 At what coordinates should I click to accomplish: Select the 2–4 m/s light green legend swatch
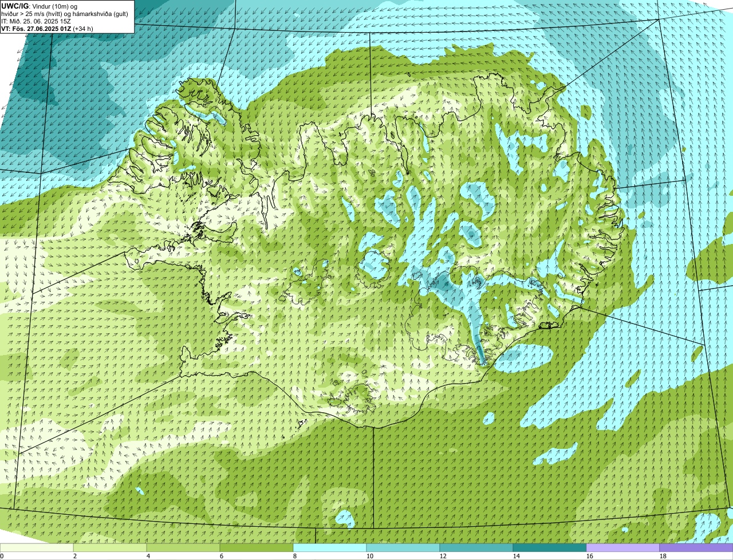(110, 548)
